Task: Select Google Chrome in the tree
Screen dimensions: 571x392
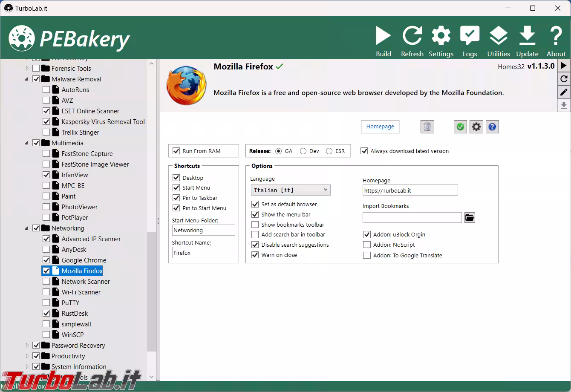Action: click(x=84, y=260)
